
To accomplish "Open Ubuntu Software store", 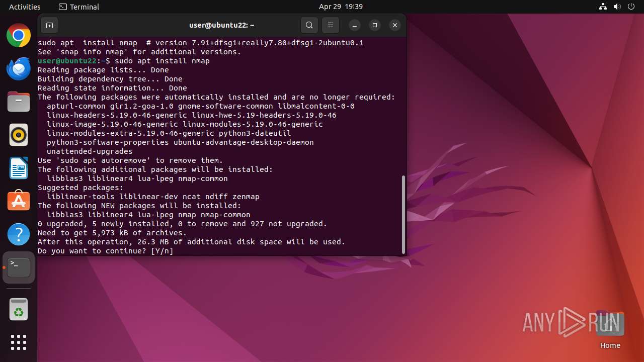I will click(x=19, y=201).
